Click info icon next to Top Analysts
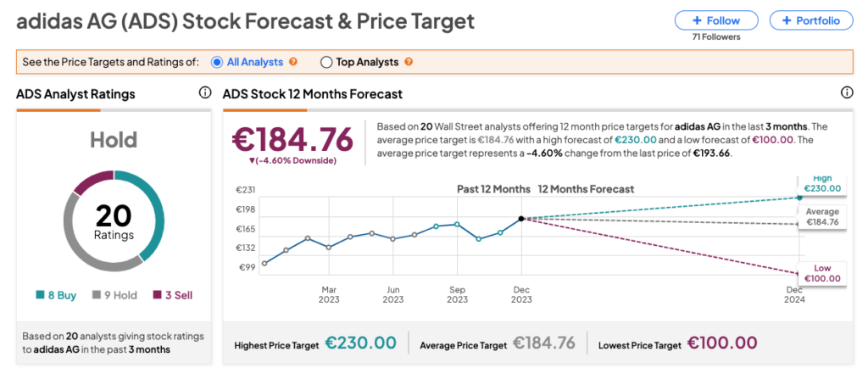The height and width of the screenshot is (385, 868). (408, 62)
